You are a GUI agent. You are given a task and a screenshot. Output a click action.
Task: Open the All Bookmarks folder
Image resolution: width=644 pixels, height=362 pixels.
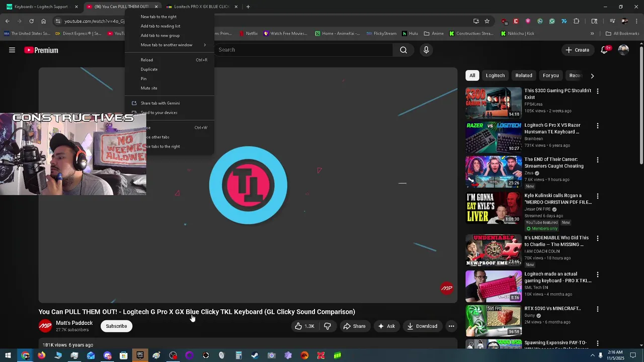[622, 34]
